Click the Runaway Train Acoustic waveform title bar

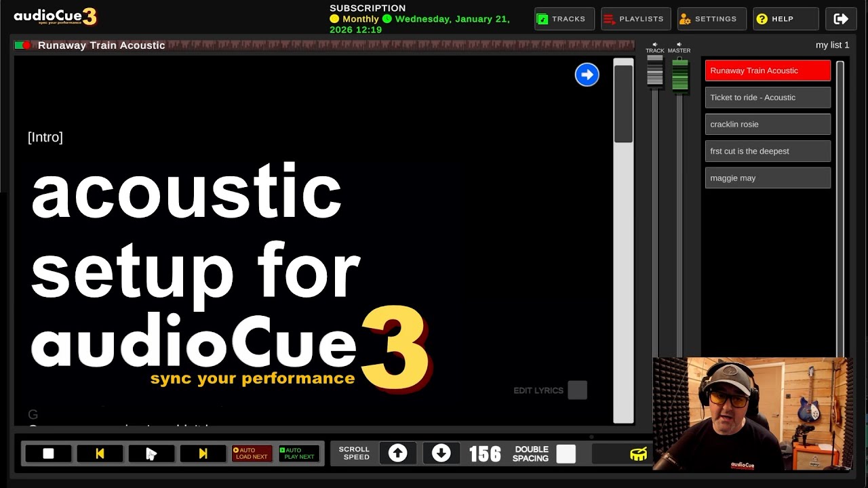coord(324,45)
